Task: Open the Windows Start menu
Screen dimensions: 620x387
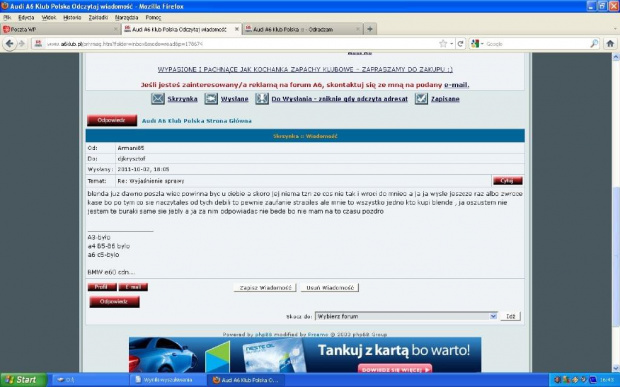Action: coord(23,380)
